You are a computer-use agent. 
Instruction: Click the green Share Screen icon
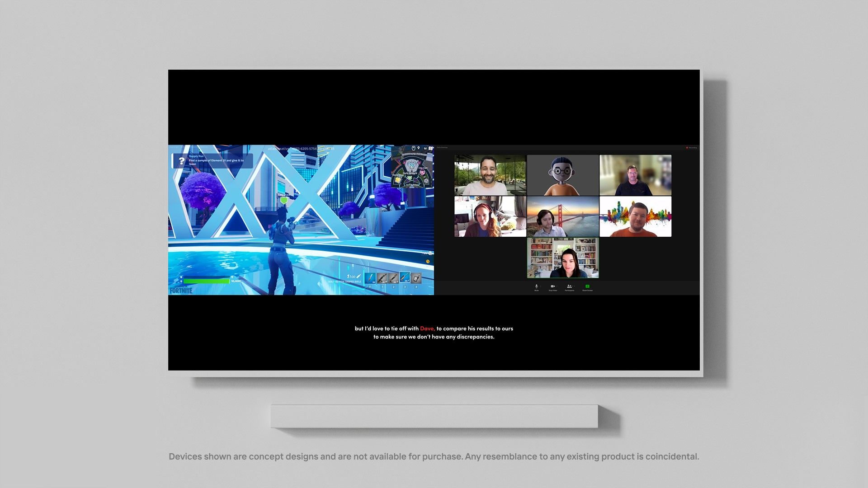[587, 286]
